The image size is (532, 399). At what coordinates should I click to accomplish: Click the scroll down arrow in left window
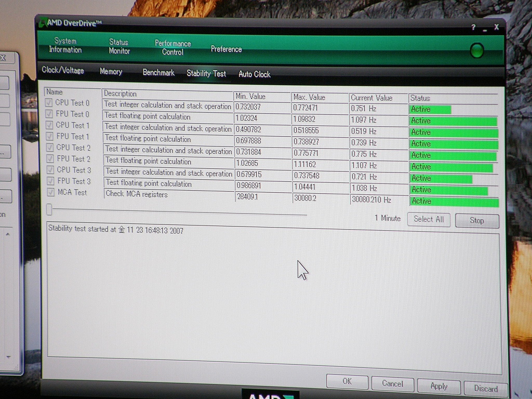(8, 357)
